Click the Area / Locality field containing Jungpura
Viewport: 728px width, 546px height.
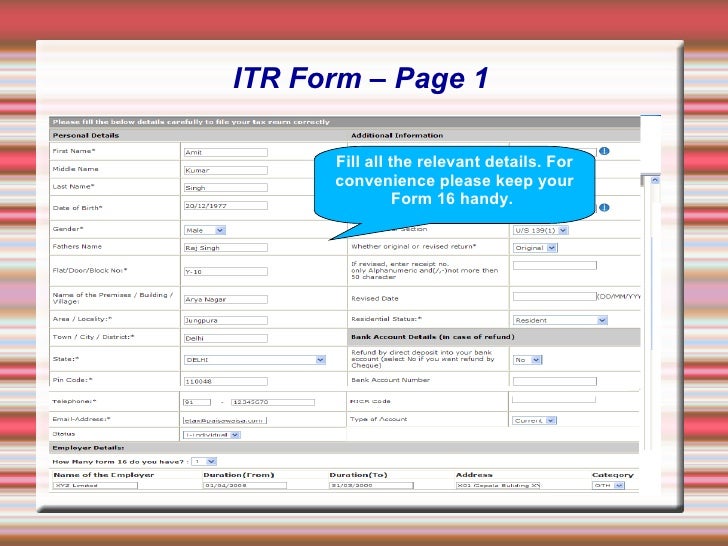(226, 320)
